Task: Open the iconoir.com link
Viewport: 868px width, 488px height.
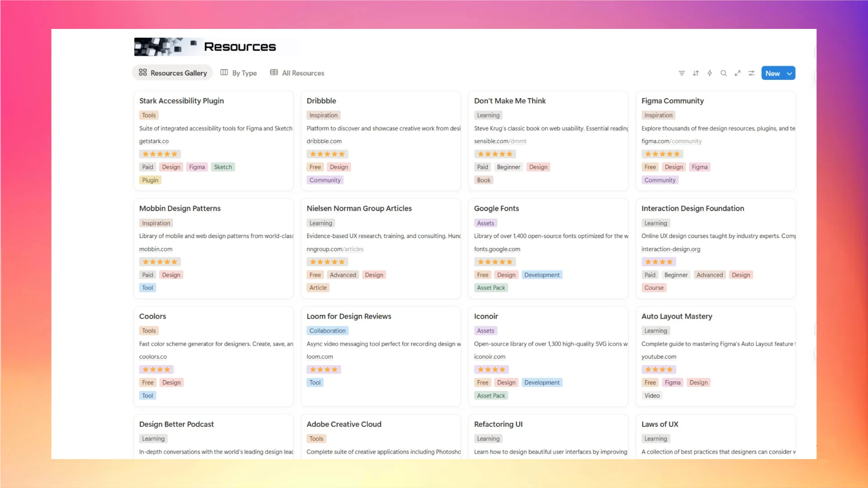Action: pos(490,357)
